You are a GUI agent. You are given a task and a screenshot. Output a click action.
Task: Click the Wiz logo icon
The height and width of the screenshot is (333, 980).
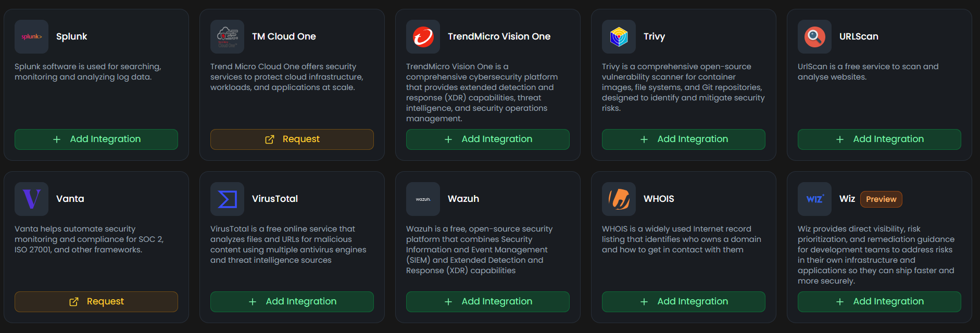click(814, 199)
